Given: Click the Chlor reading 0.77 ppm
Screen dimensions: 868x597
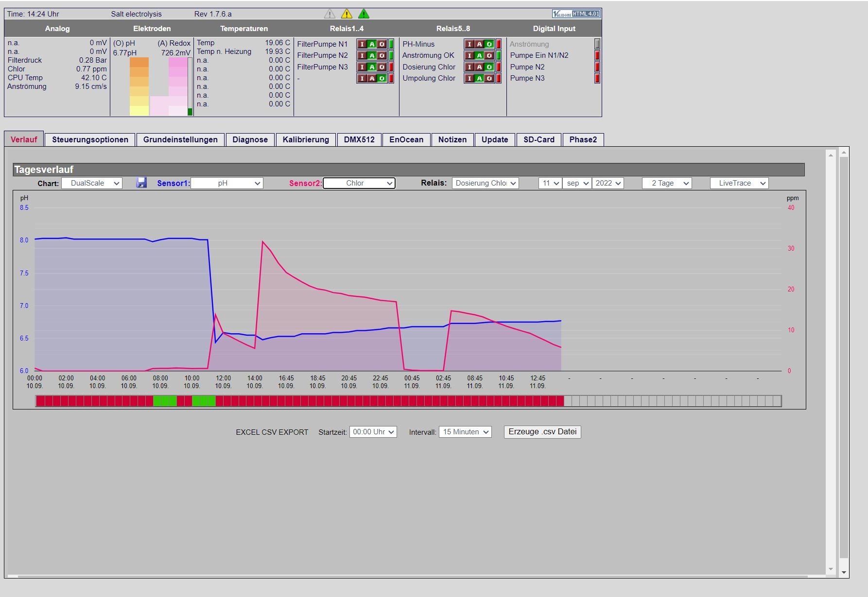Looking at the screenshot, I should [x=91, y=69].
